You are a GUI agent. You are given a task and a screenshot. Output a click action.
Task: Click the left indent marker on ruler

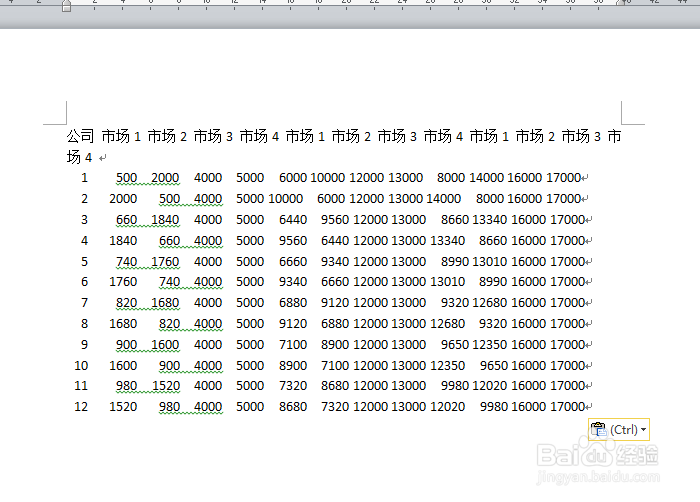[67, 6]
